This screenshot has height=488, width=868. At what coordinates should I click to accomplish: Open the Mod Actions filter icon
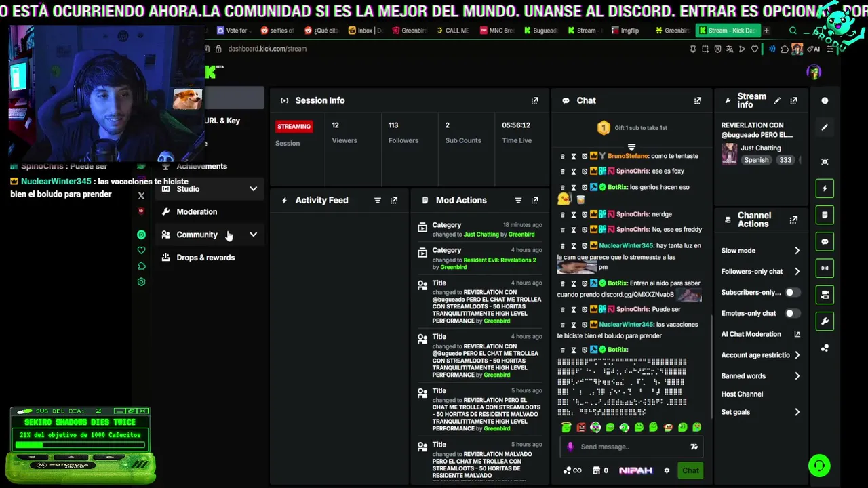coord(518,200)
